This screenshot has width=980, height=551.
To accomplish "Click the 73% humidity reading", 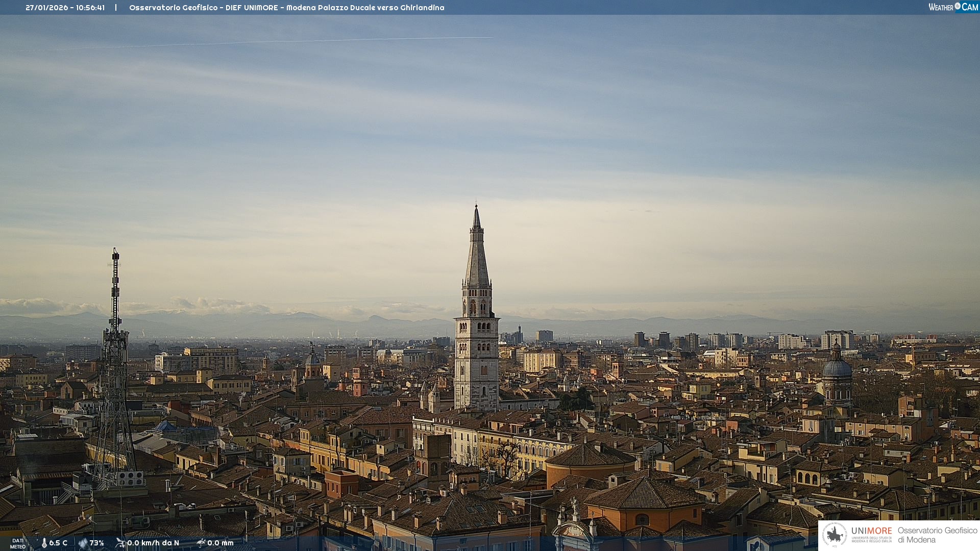I will coord(97,543).
